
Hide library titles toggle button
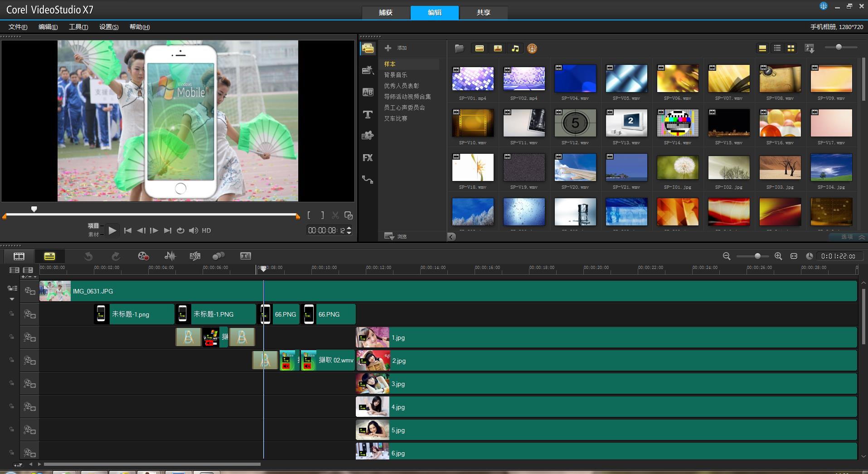click(x=762, y=48)
